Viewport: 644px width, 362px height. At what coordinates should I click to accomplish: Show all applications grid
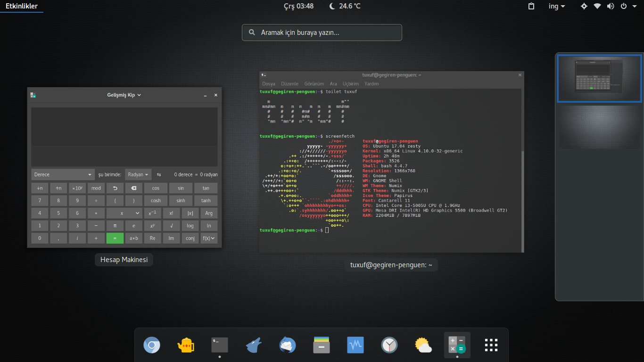(491, 346)
